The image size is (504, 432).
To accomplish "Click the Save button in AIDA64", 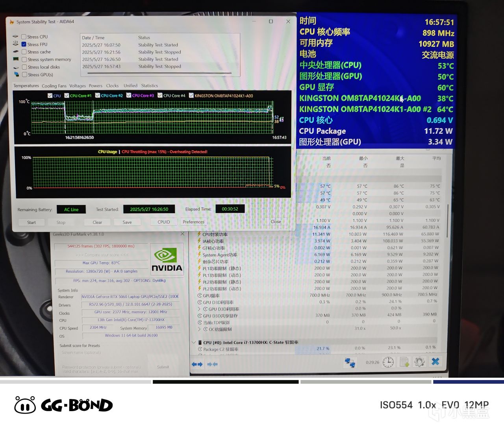I will [x=127, y=222].
